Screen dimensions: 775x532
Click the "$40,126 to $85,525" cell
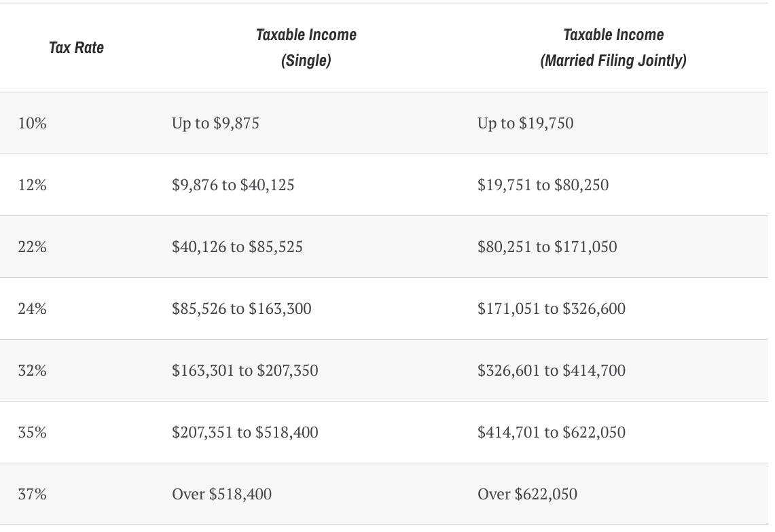(237, 247)
